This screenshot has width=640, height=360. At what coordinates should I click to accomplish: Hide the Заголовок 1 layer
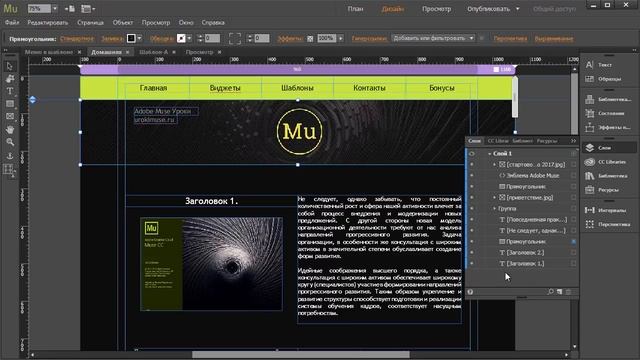472,264
